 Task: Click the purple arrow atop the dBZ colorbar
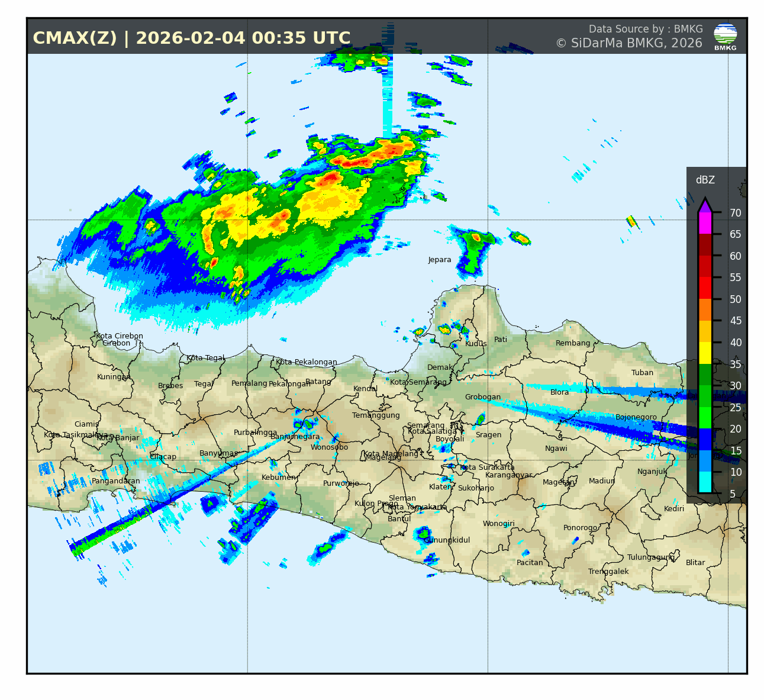click(705, 205)
